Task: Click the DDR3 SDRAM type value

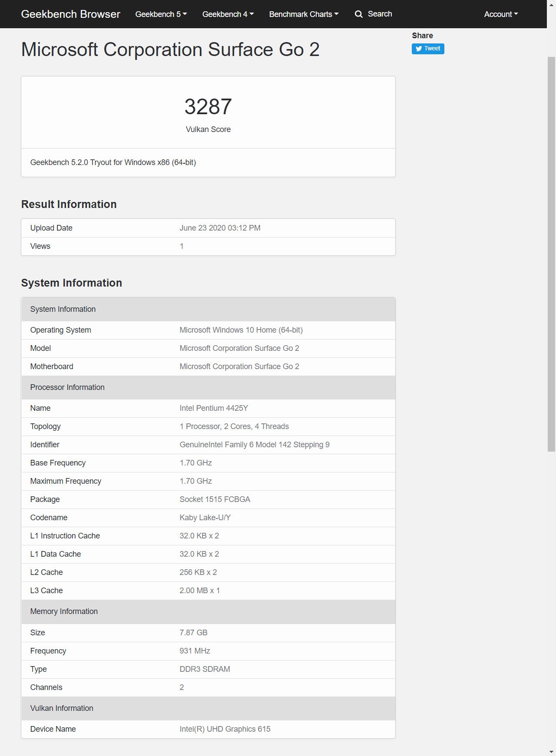Action: [x=205, y=669]
